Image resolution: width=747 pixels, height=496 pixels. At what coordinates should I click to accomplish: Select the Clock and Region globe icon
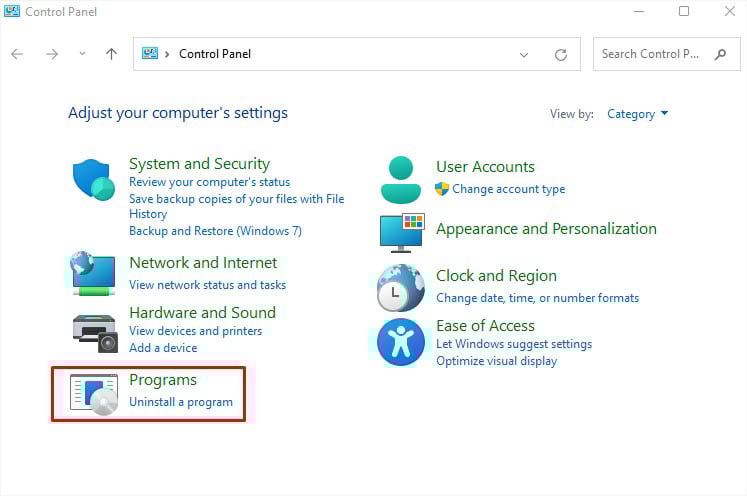coord(400,288)
